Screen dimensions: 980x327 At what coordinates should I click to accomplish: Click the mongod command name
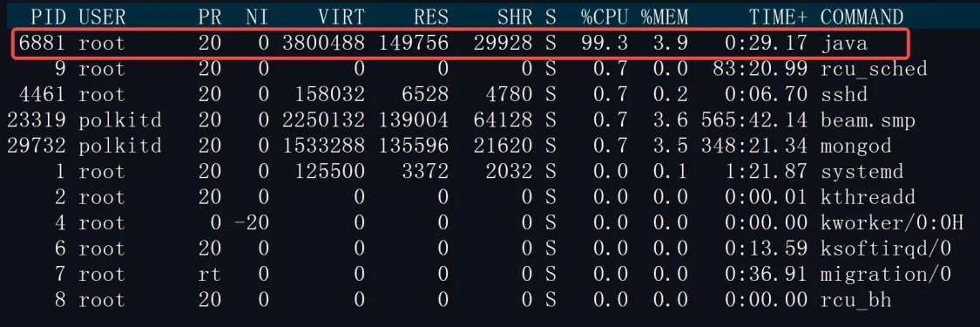(x=856, y=146)
